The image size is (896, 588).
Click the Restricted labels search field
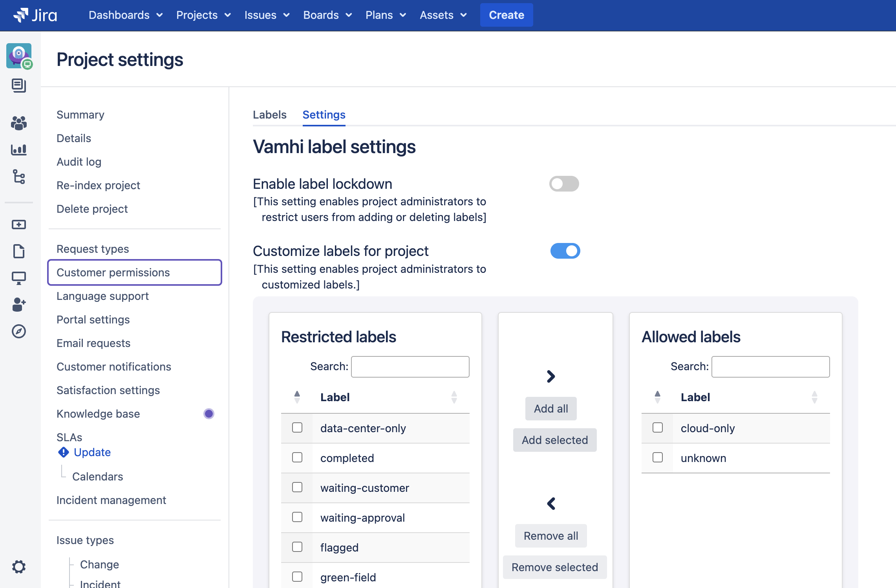(410, 367)
